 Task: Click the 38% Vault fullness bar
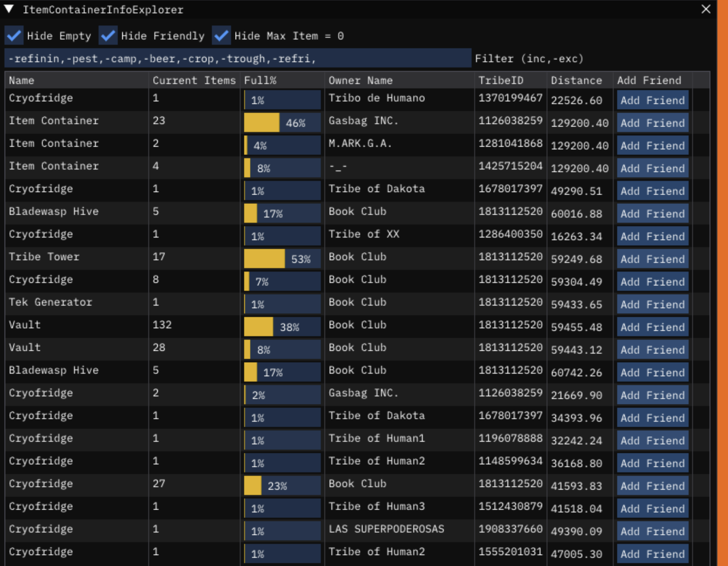tap(282, 327)
